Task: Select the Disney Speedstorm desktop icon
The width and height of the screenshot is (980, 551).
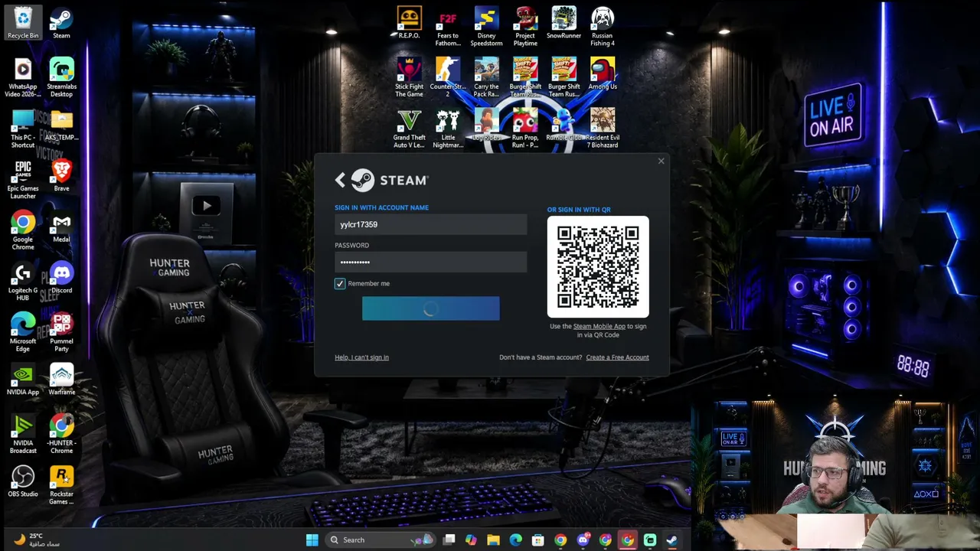Action: (486, 27)
